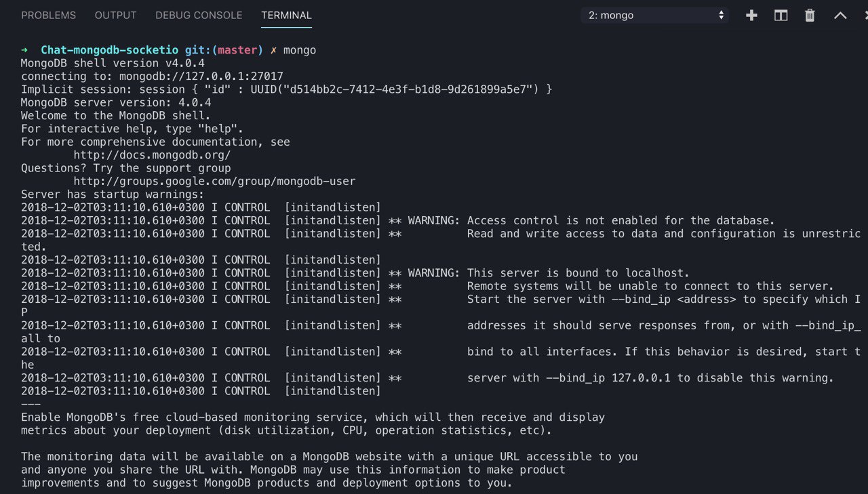Click the mongodb://127.0.0.1:27017 connection address

coord(201,77)
